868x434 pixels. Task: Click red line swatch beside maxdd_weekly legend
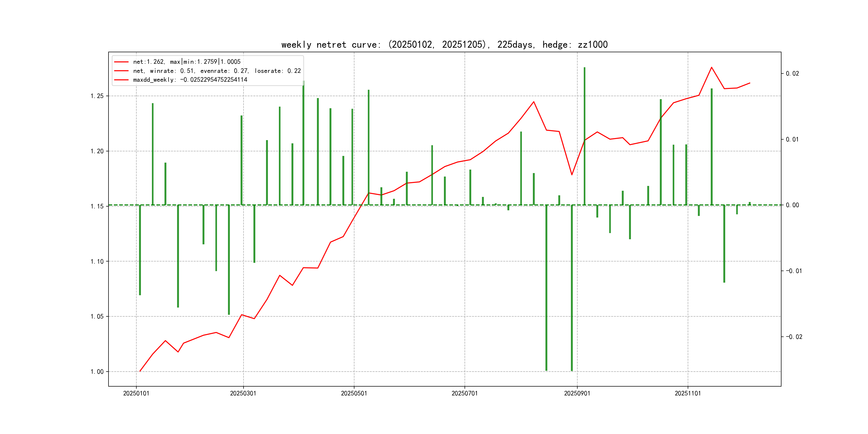(x=121, y=80)
